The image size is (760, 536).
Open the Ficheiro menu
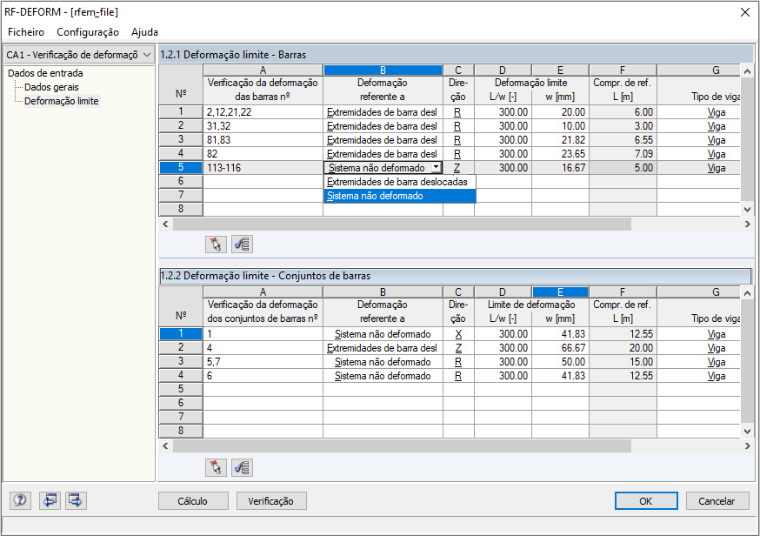(x=26, y=32)
